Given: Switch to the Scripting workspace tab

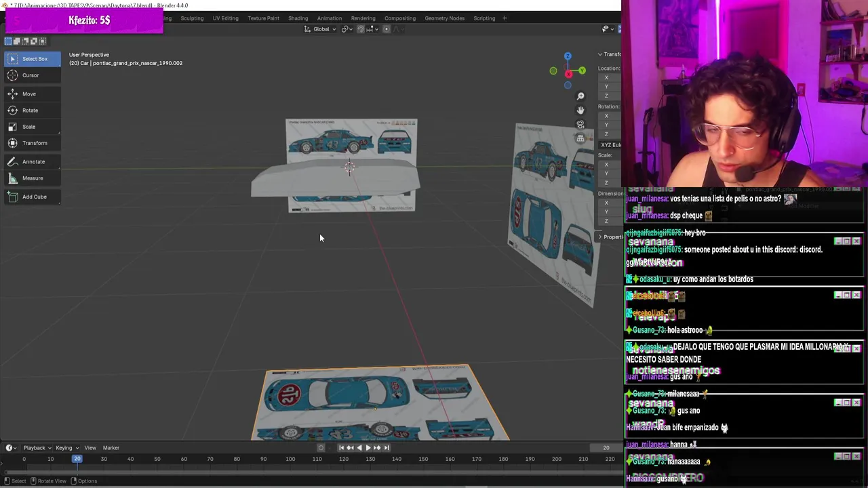Looking at the screenshot, I should (484, 18).
